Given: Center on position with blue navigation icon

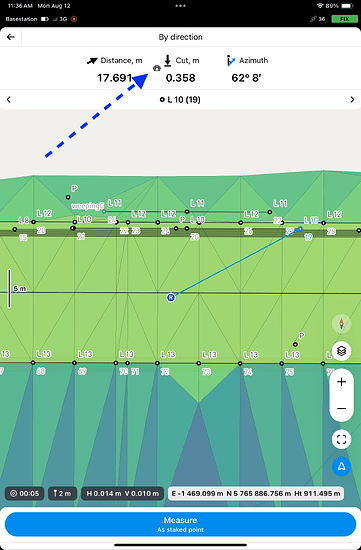Looking at the screenshot, I should click(x=341, y=466).
